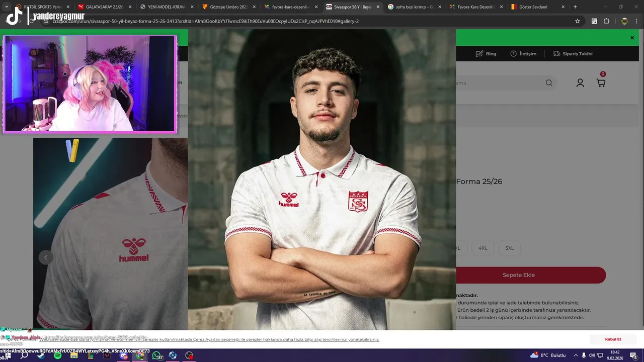The image size is (644, 362).
Task: Open Discord from the taskbar
Action: click(124, 356)
